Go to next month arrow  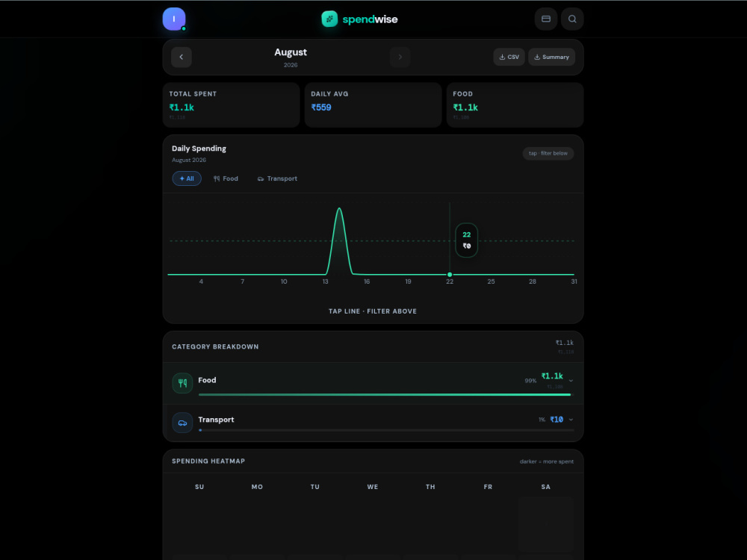point(400,57)
